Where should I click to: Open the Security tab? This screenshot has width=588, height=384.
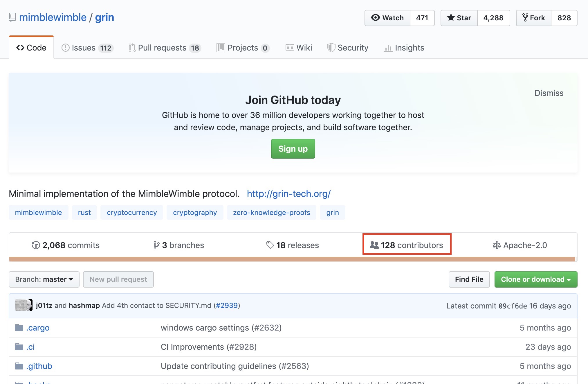[x=348, y=48]
